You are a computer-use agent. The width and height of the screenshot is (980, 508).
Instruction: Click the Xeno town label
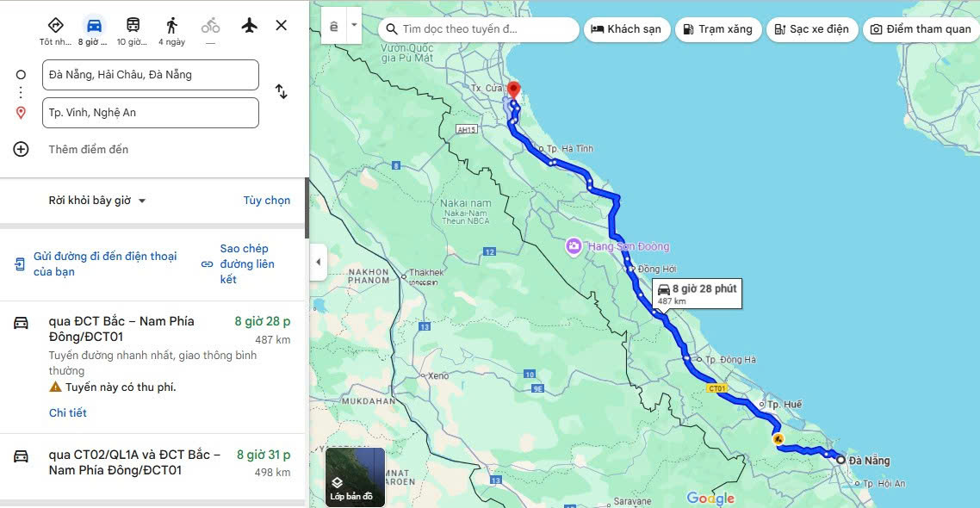[437, 375]
